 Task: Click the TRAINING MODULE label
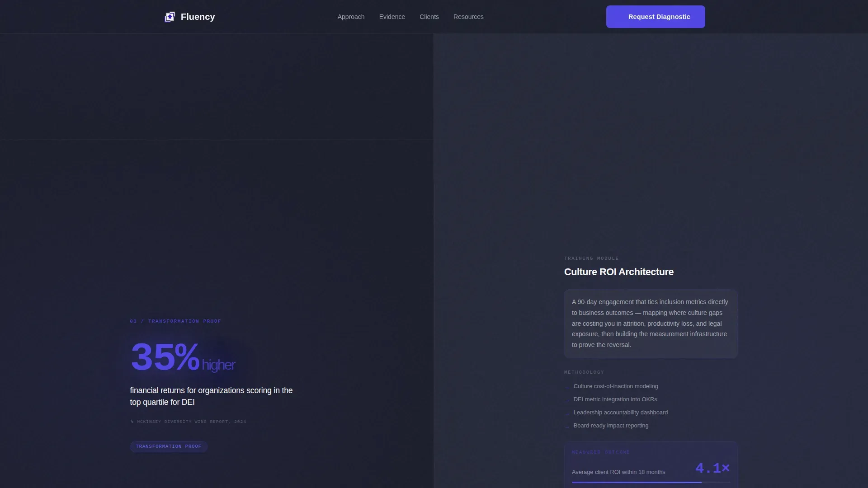(x=591, y=258)
